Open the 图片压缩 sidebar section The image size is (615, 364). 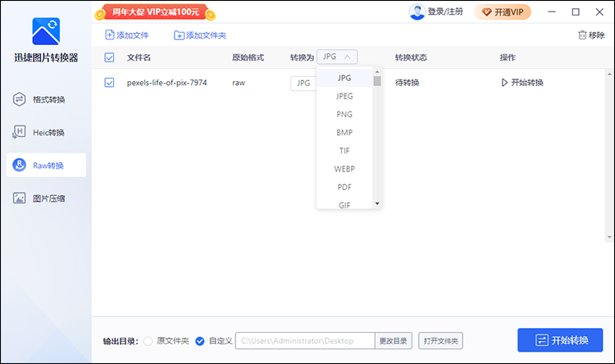[x=46, y=198]
